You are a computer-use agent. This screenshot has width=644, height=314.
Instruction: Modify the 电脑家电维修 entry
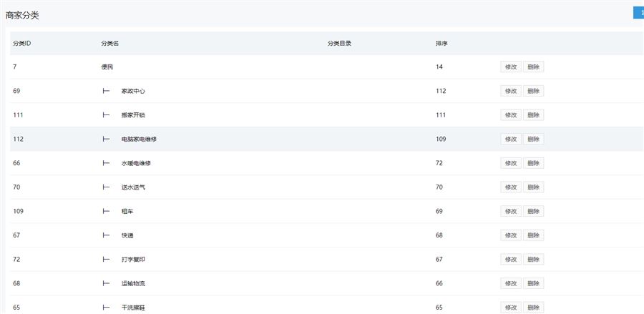pyautogui.click(x=510, y=139)
